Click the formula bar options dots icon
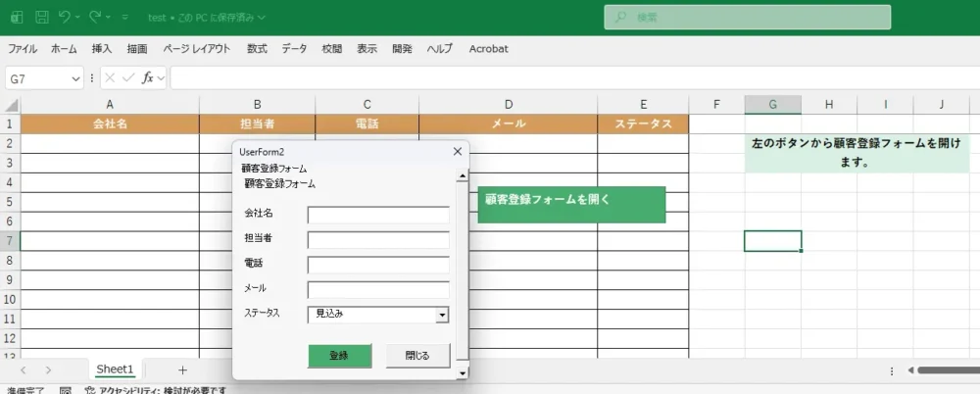980x394 pixels. 92,78
